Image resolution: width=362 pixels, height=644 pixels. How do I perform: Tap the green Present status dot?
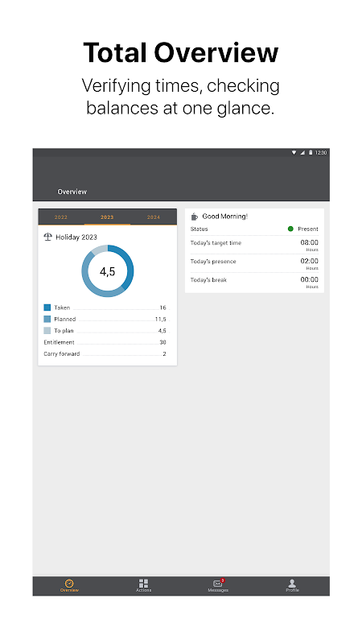coord(290,229)
